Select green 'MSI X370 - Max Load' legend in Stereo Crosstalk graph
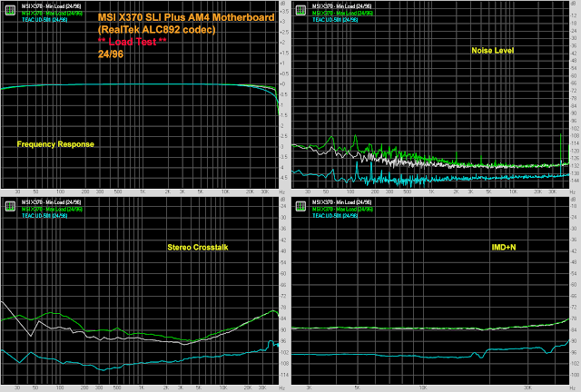This screenshot has height=392, width=581. 52,209
